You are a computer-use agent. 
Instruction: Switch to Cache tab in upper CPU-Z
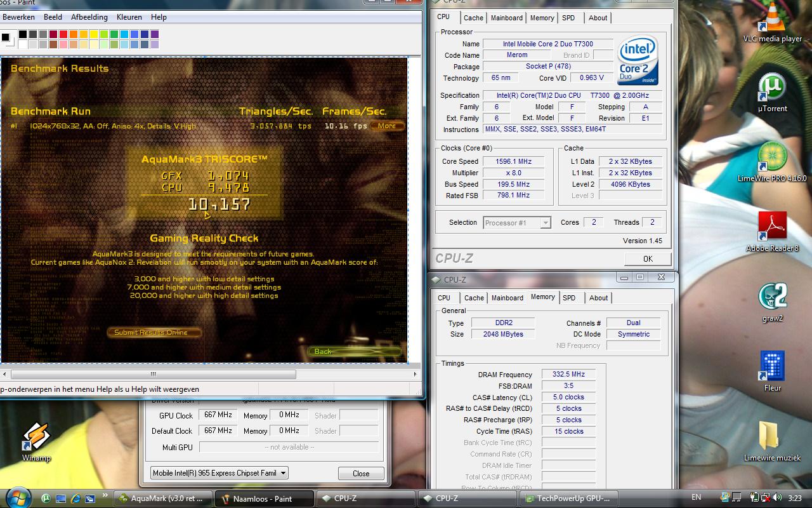pos(473,18)
